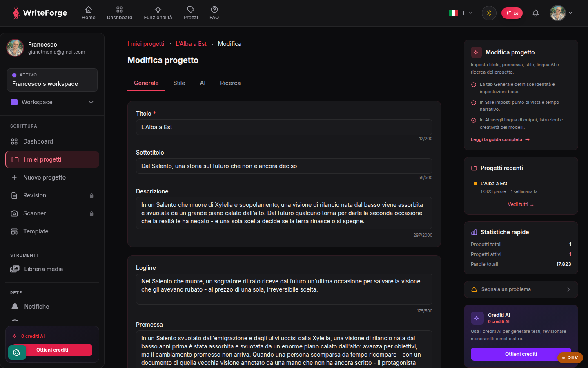This screenshot has width=588, height=368.
Task: Click Nuovo progetto in sidebar
Action: [52, 177]
